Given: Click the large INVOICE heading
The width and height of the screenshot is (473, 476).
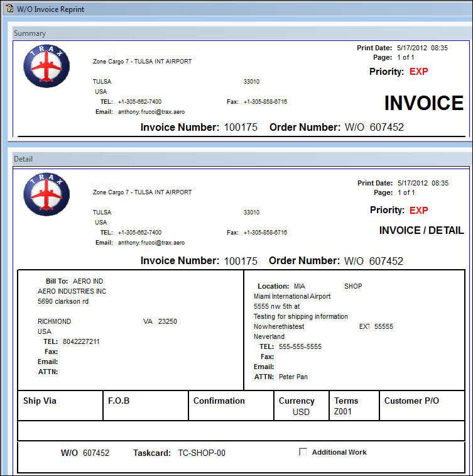Looking at the screenshot, I should 423,103.
